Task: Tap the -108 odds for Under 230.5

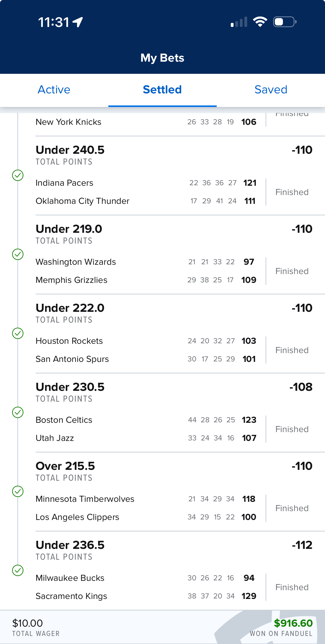Action: pyautogui.click(x=301, y=387)
